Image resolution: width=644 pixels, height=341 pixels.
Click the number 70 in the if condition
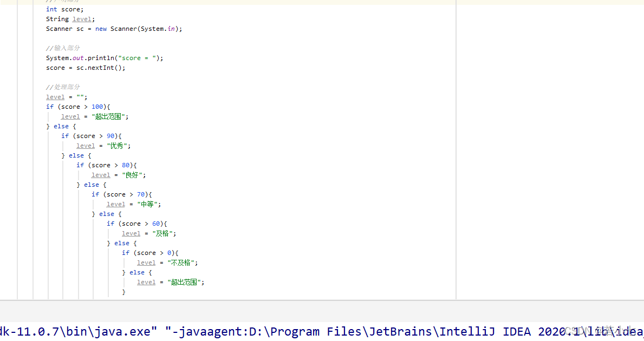click(x=141, y=194)
